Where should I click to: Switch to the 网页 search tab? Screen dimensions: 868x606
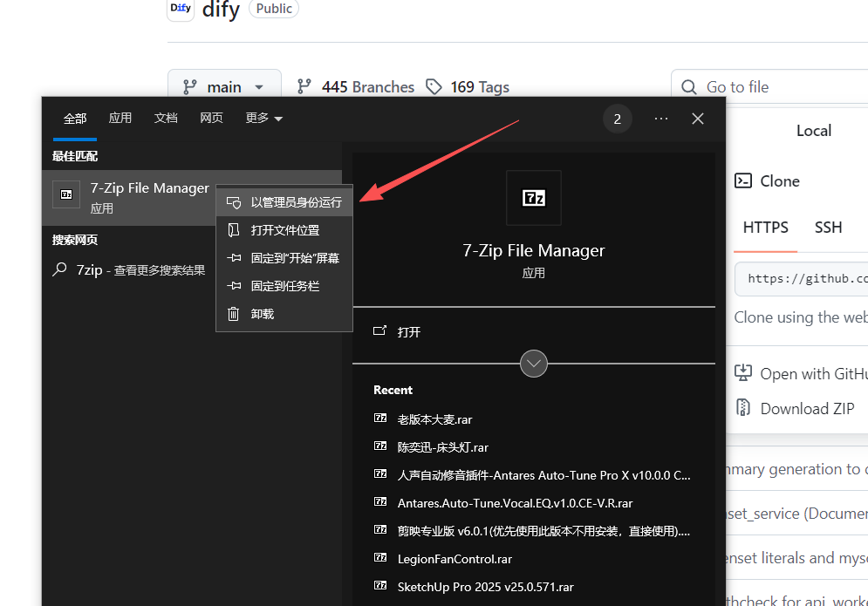(211, 118)
